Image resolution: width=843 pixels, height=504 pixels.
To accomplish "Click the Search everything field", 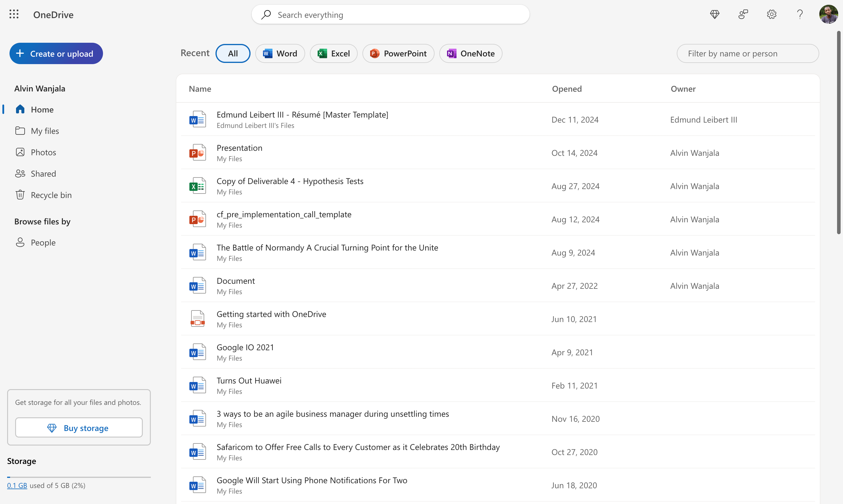I will point(391,14).
